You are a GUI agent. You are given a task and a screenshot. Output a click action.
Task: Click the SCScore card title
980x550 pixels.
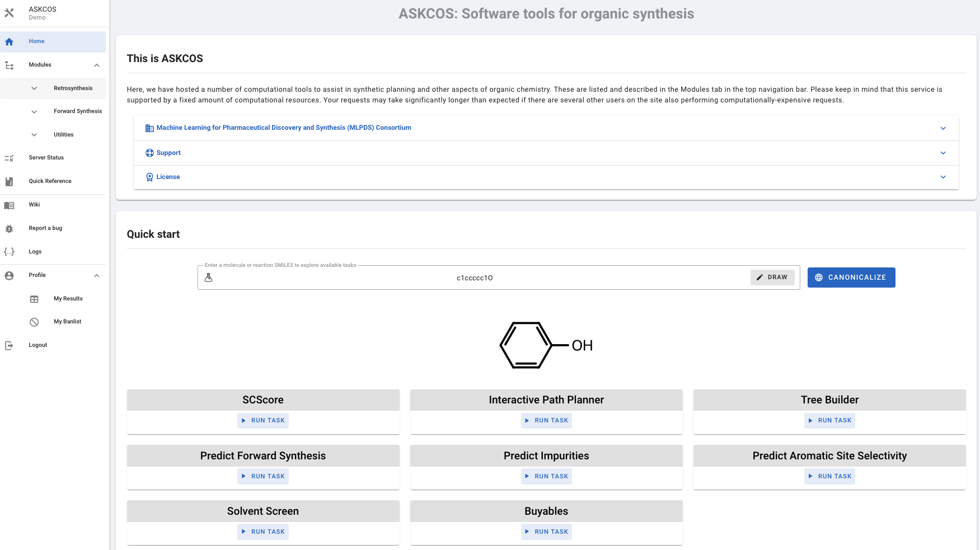coord(263,400)
